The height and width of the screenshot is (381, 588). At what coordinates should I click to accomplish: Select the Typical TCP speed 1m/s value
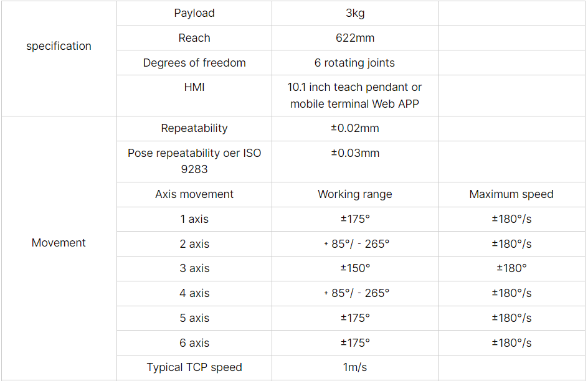[x=355, y=367]
